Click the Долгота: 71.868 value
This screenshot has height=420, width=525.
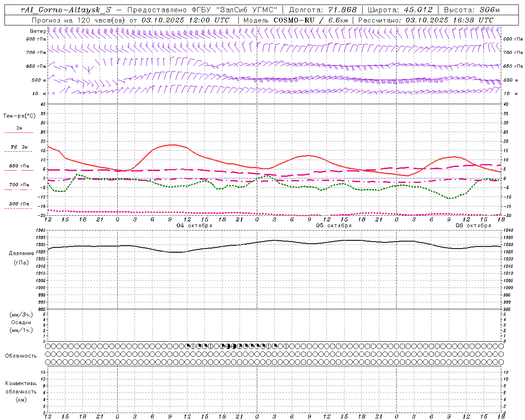(323, 10)
